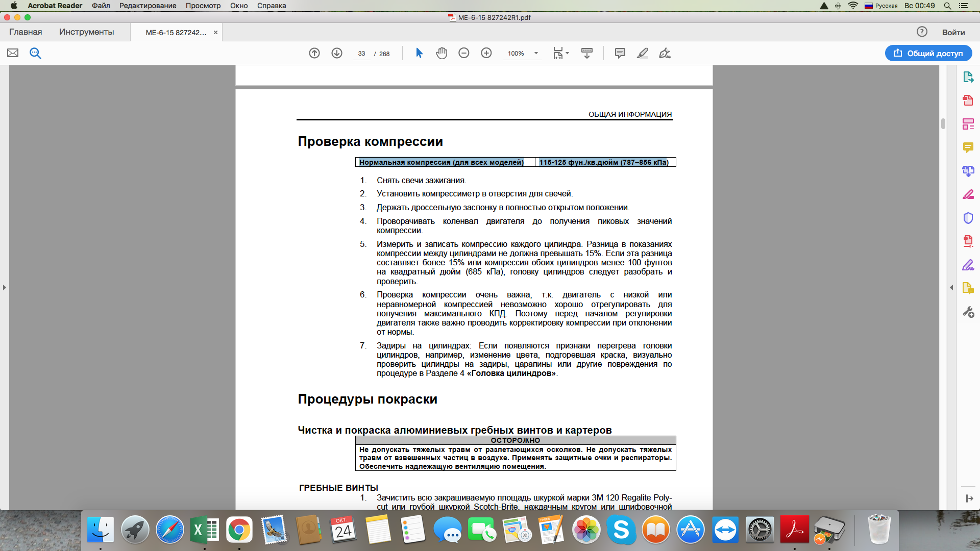This screenshot has height=551, width=980.
Task: Click the search magnifier icon
Action: 35,53
